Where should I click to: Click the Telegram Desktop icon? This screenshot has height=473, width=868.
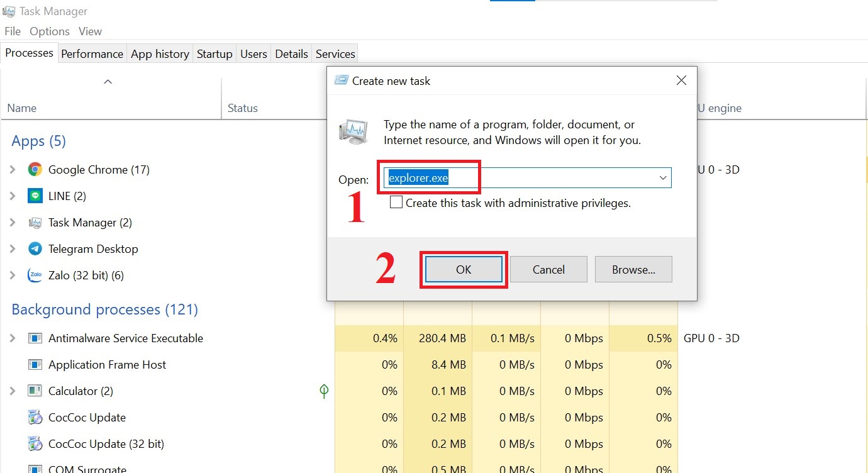point(35,248)
